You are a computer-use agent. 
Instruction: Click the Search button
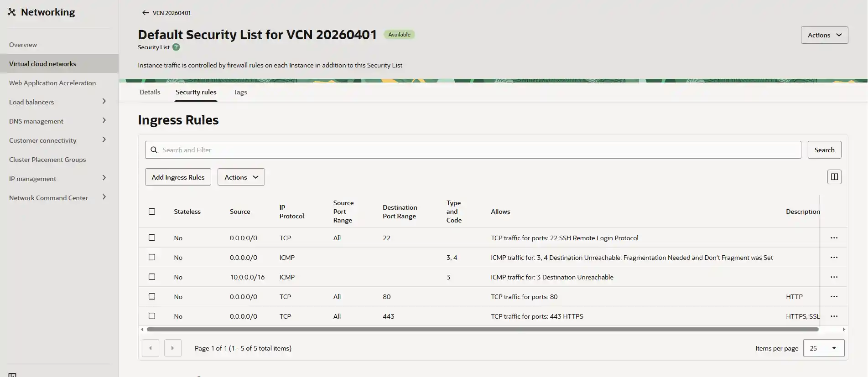(x=824, y=150)
